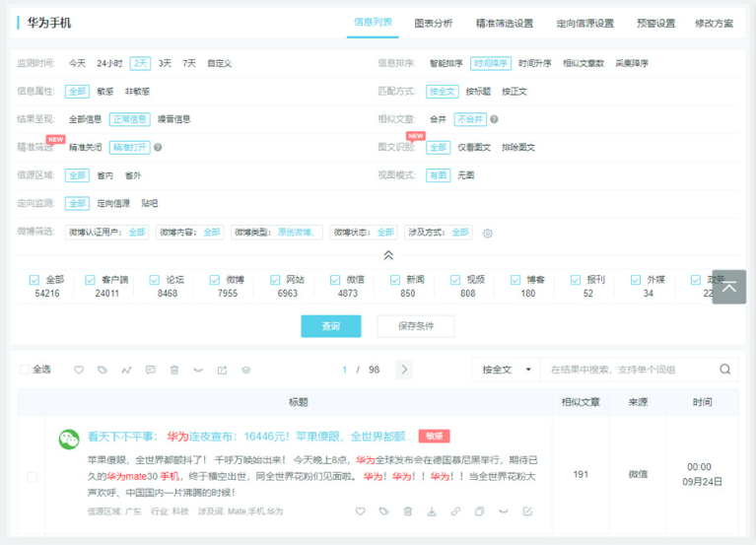Click the download icon in the article row

(x=432, y=511)
